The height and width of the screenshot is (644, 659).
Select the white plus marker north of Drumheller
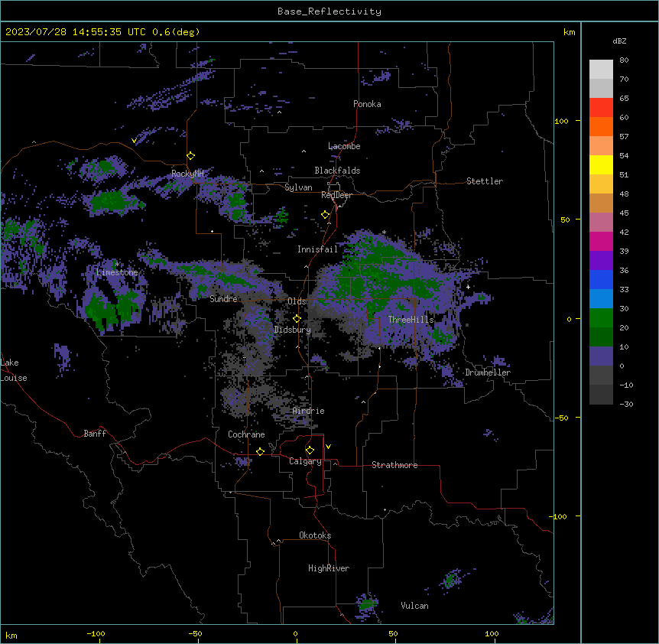[468, 287]
